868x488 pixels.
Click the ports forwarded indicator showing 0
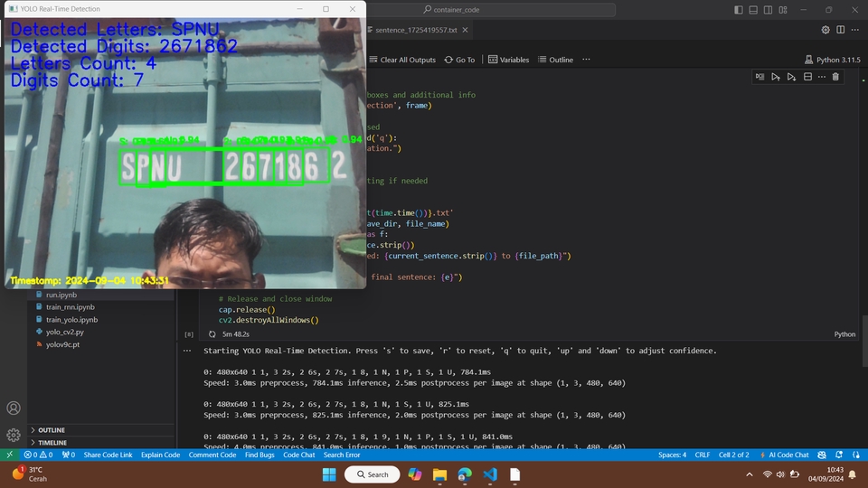[x=69, y=455]
